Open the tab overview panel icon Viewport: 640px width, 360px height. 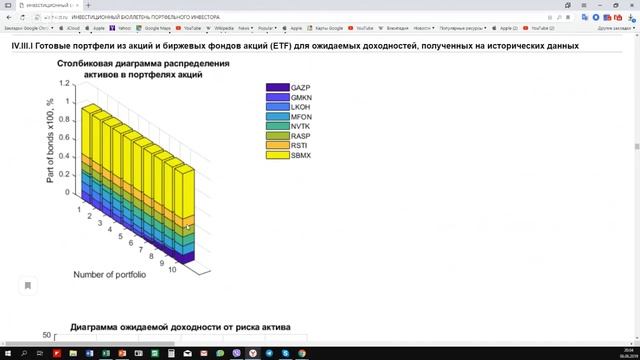(x=8, y=5)
